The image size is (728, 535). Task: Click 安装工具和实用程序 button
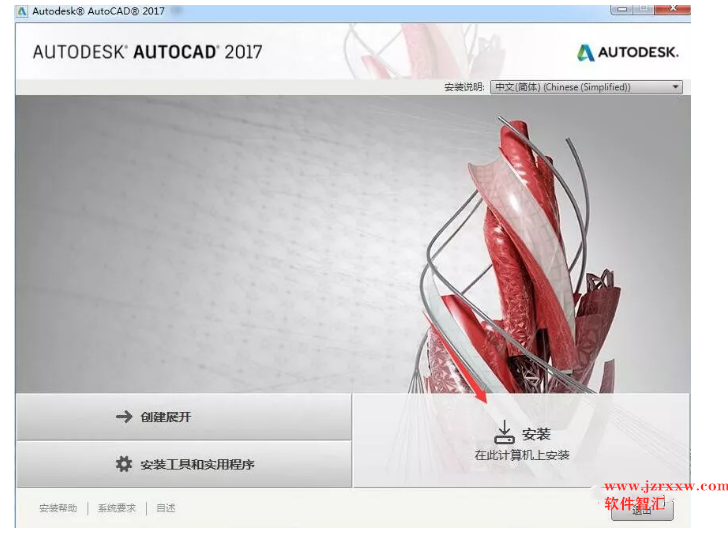(x=184, y=464)
